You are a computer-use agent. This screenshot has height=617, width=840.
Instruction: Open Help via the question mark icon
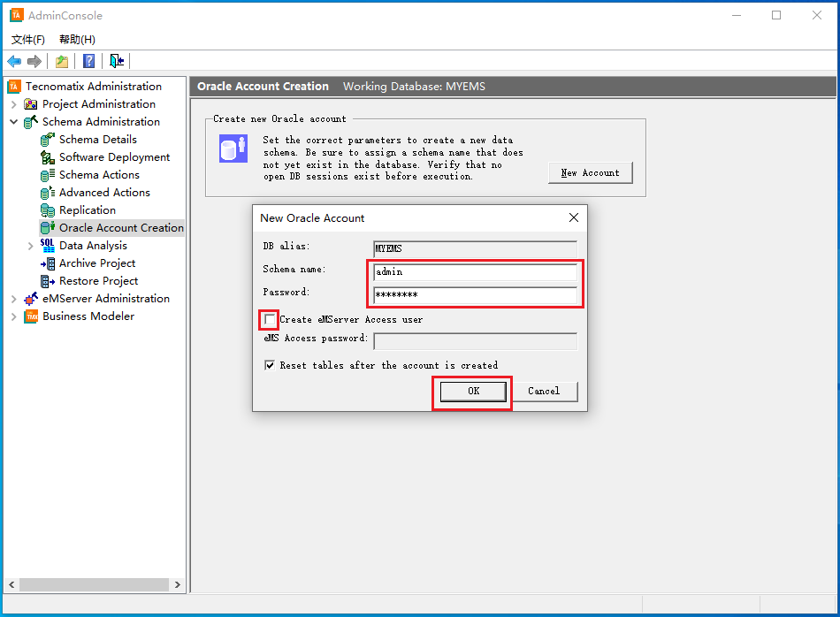point(89,61)
